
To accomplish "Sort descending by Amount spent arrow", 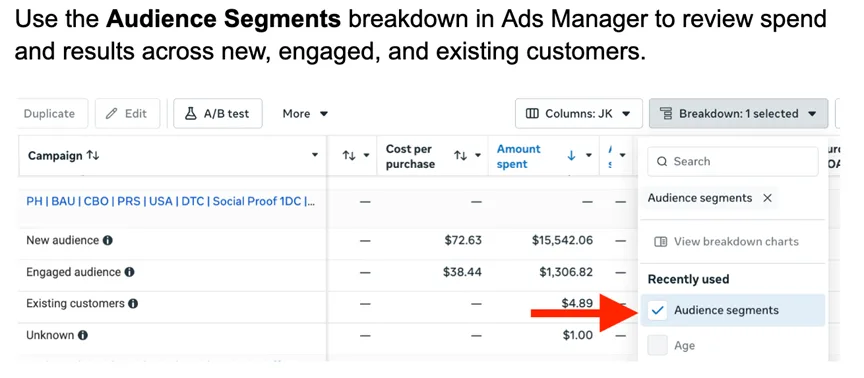I will [x=571, y=156].
